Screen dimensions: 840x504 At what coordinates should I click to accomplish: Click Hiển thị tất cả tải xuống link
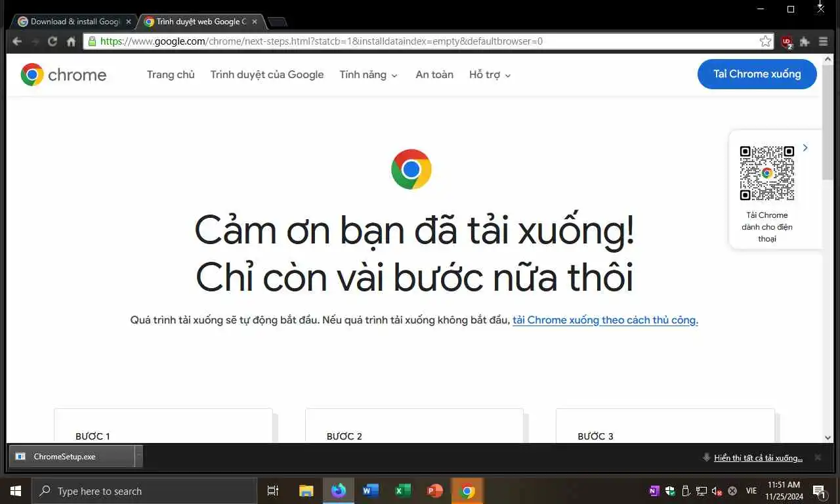[x=758, y=458]
